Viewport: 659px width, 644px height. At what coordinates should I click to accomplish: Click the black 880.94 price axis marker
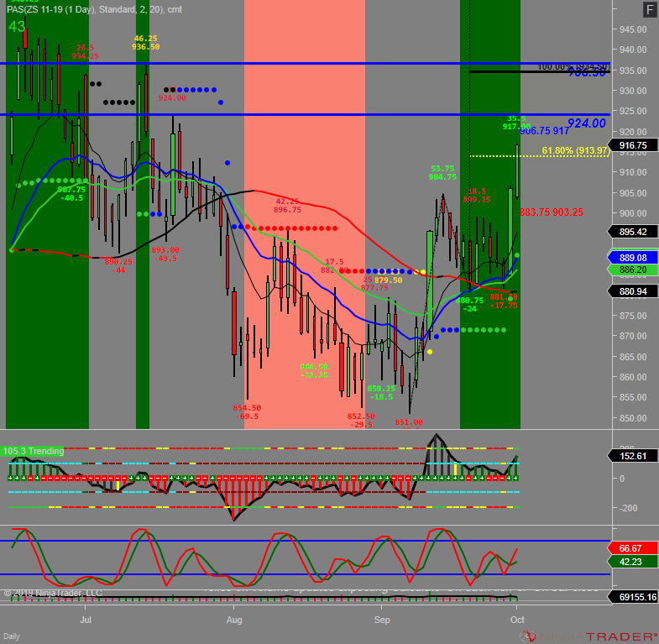coord(632,291)
